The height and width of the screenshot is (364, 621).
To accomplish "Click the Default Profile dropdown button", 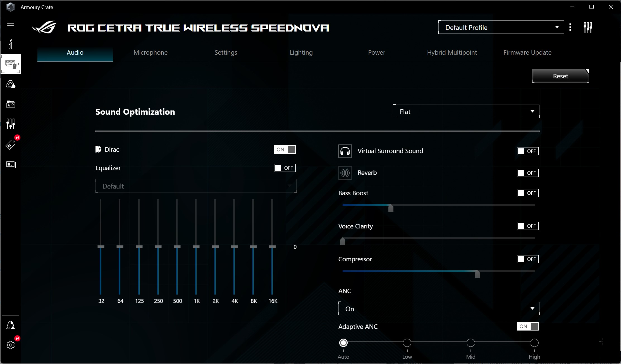I will (x=500, y=27).
